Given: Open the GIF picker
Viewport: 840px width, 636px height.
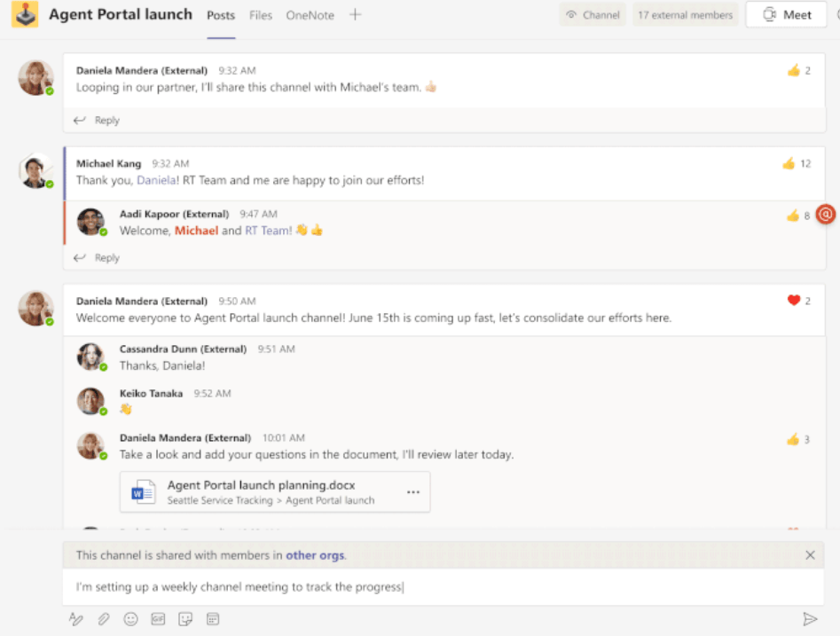Looking at the screenshot, I should (x=159, y=619).
